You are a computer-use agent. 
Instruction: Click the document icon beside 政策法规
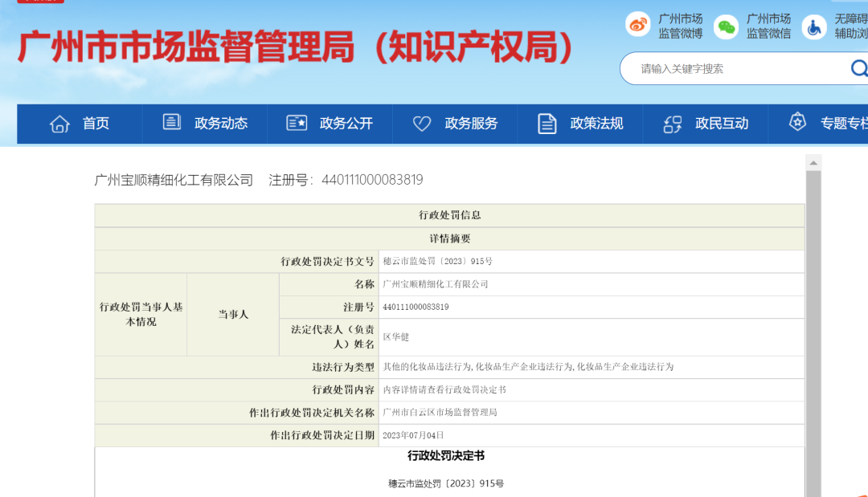[547, 124]
